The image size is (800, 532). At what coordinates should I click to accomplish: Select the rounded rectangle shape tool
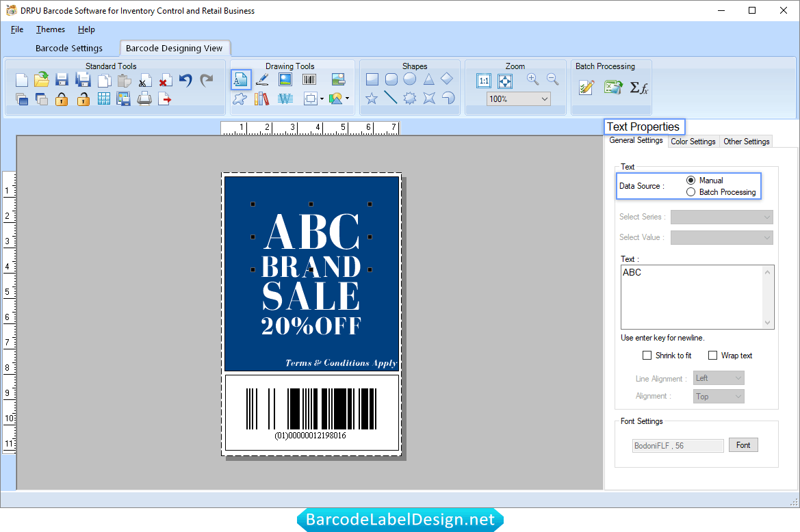coord(391,79)
